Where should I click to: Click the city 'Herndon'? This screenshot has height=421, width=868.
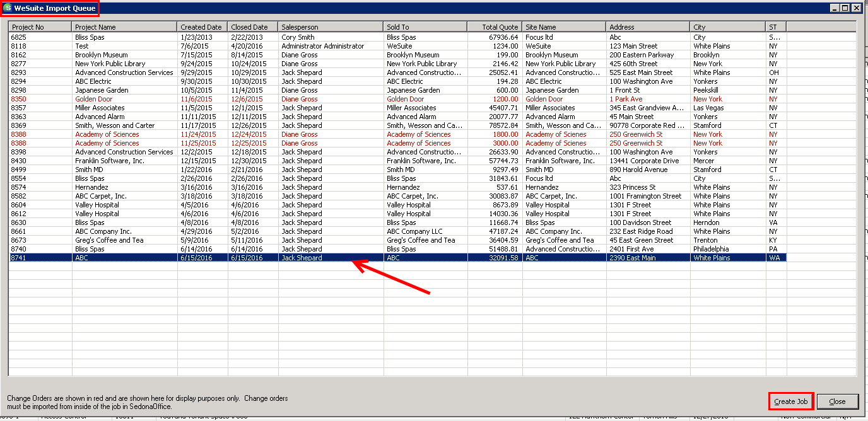pyautogui.click(x=707, y=222)
